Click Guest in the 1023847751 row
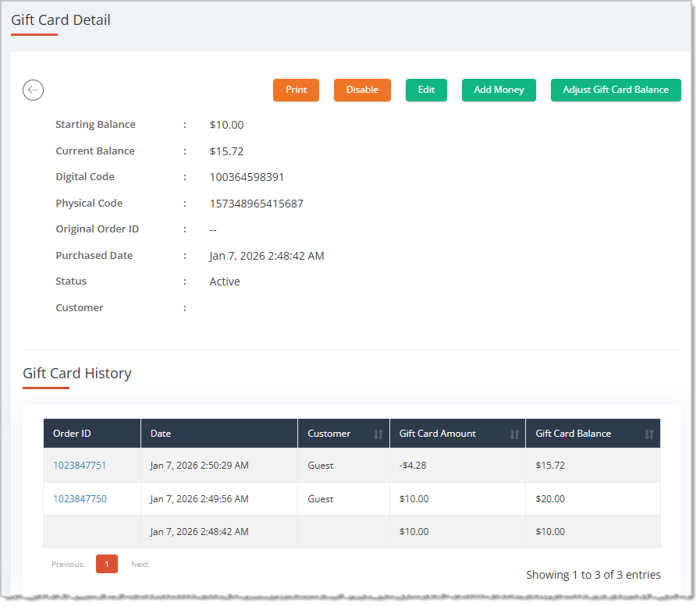 point(320,466)
